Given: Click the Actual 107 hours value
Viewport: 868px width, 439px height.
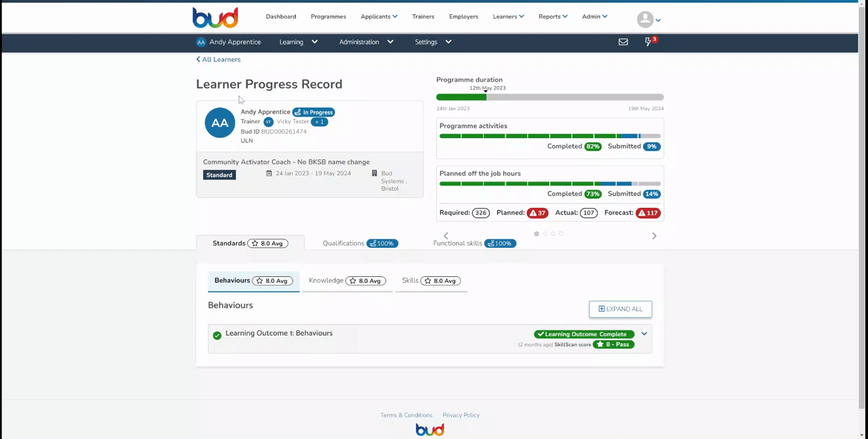Looking at the screenshot, I should pyautogui.click(x=589, y=213).
